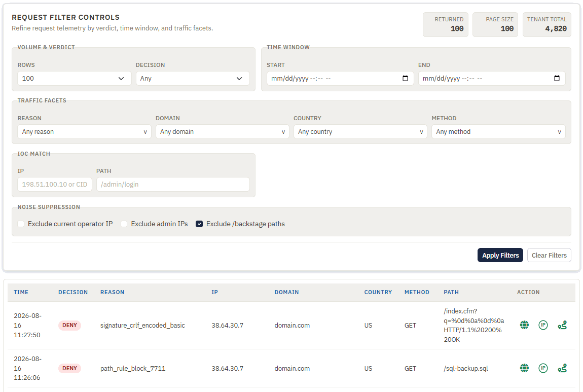Viewport: 583px width, 392px height.
Task: Click domain.com in signature_crlf_encoded_basic row
Action: pos(292,326)
